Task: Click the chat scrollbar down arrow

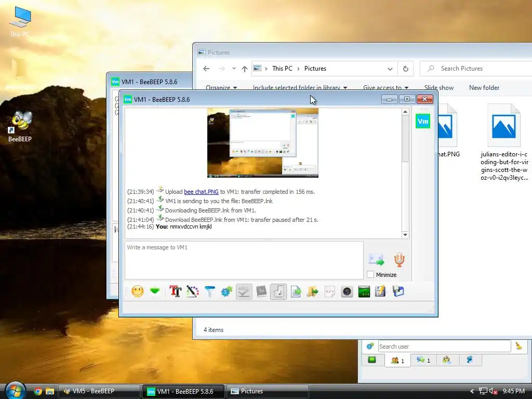Action: click(x=405, y=235)
